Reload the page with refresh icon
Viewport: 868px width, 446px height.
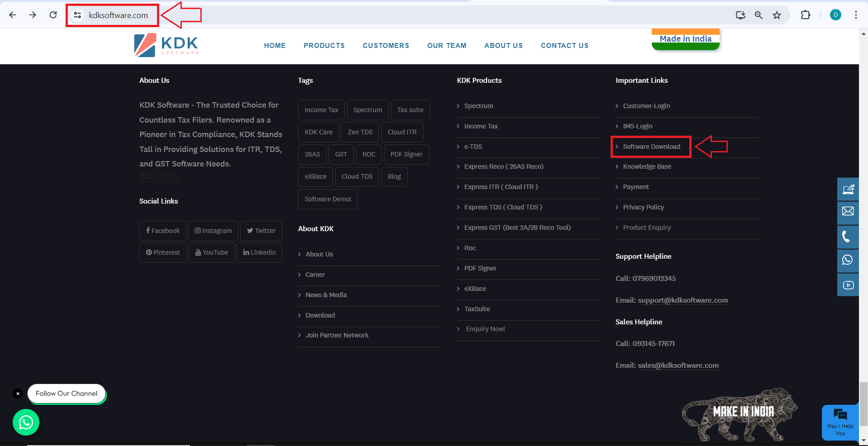tap(53, 15)
